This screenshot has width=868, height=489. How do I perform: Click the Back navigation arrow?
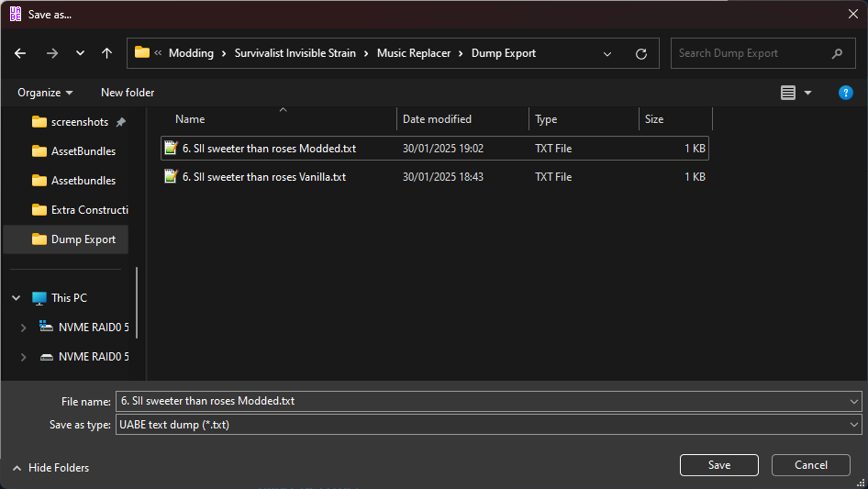20,53
